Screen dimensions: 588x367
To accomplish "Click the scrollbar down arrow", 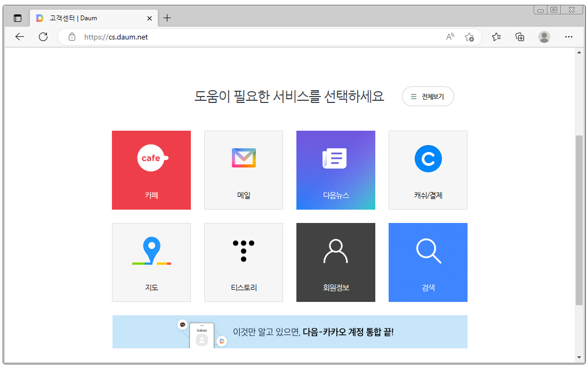I will [x=579, y=357].
